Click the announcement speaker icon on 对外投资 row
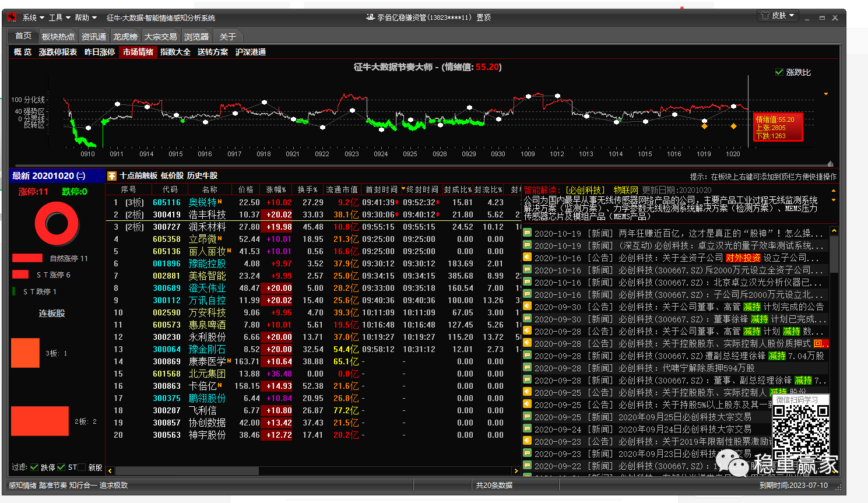This screenshot has width=868, height=503. (x=527, y=257)
